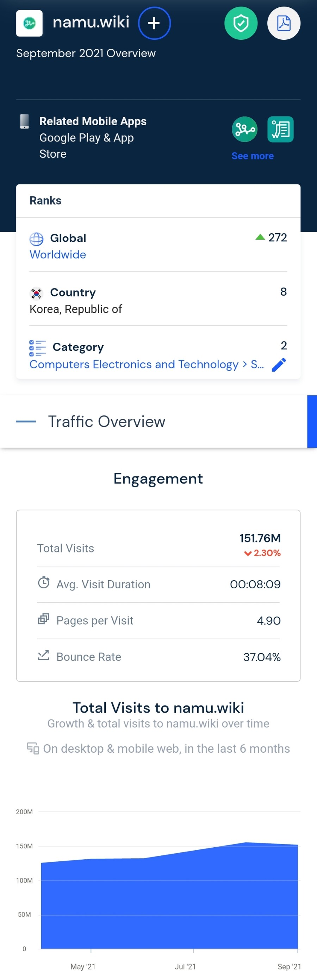This screenshot has width=317, height=980.
Task: Click the Category rank value 2
Action: pyautogui.click(x=284, y=346)
